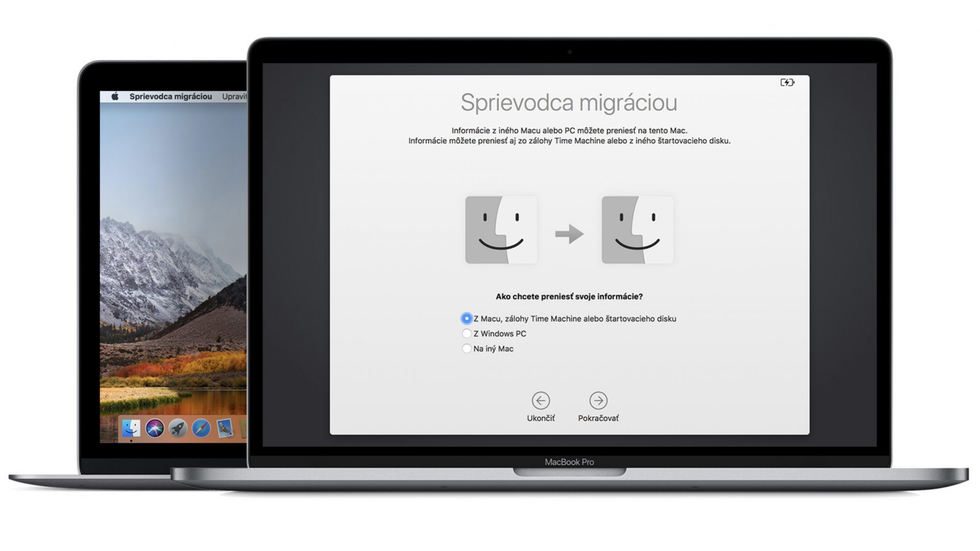
Task: Click the battery charging status icon
Action: coord(787,82)
